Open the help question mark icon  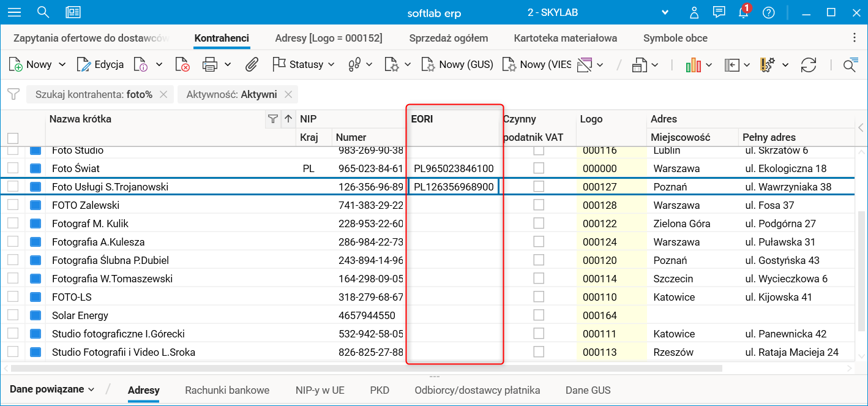click(769, 13)
